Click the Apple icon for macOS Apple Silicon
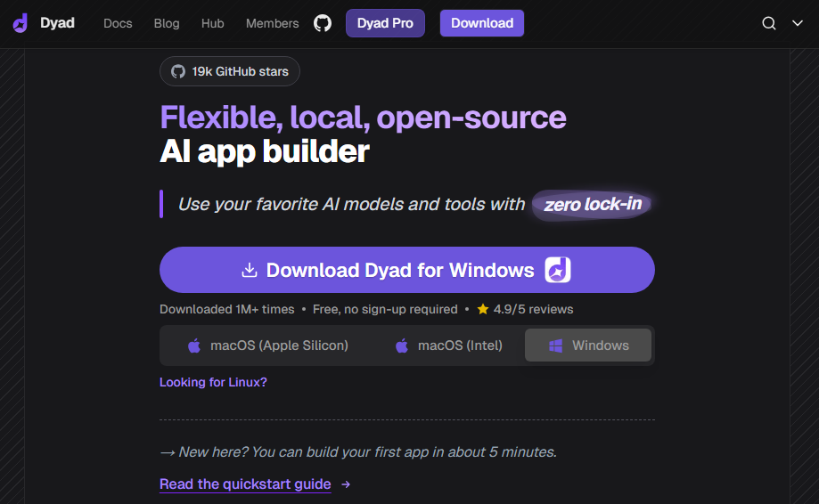 (193, 345)
